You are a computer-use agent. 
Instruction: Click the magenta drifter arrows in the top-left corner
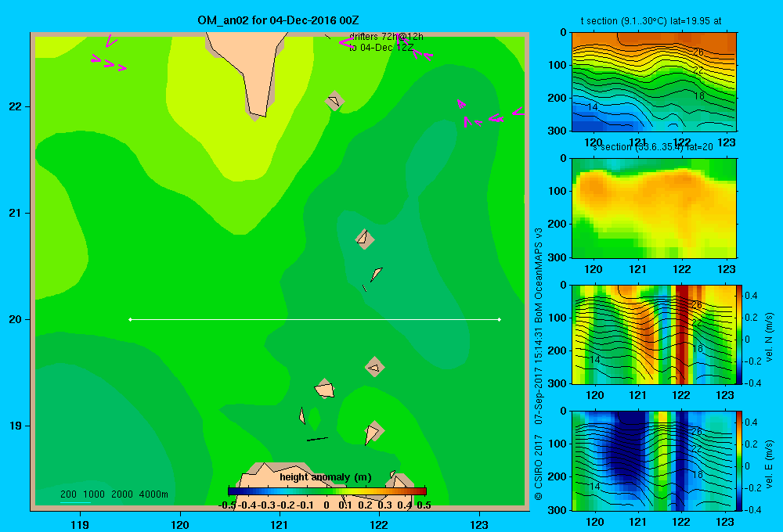point(110,54)
